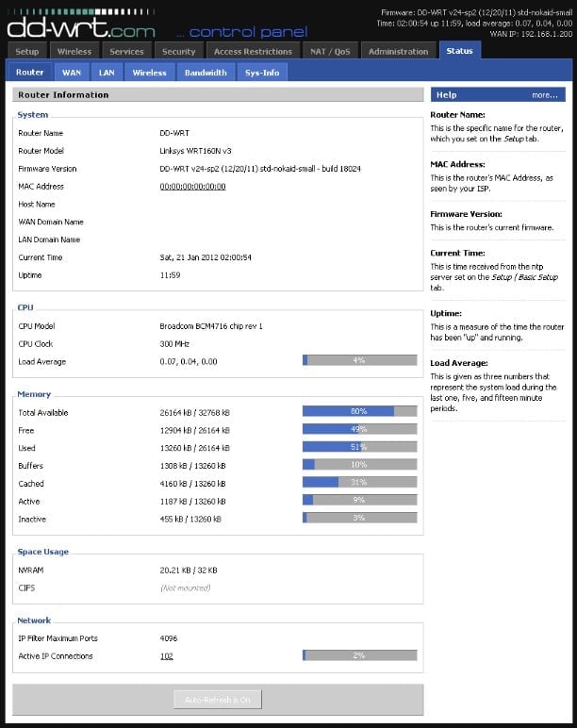Open the Active IP Connections 102 link
Viewport: 577px width, 728px height.
(166, 656)
